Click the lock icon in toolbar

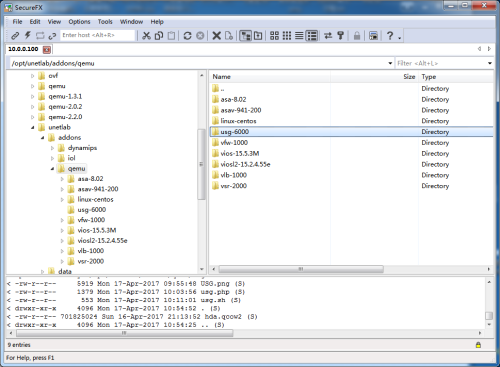pyautogui.click(x=357, y=35)
